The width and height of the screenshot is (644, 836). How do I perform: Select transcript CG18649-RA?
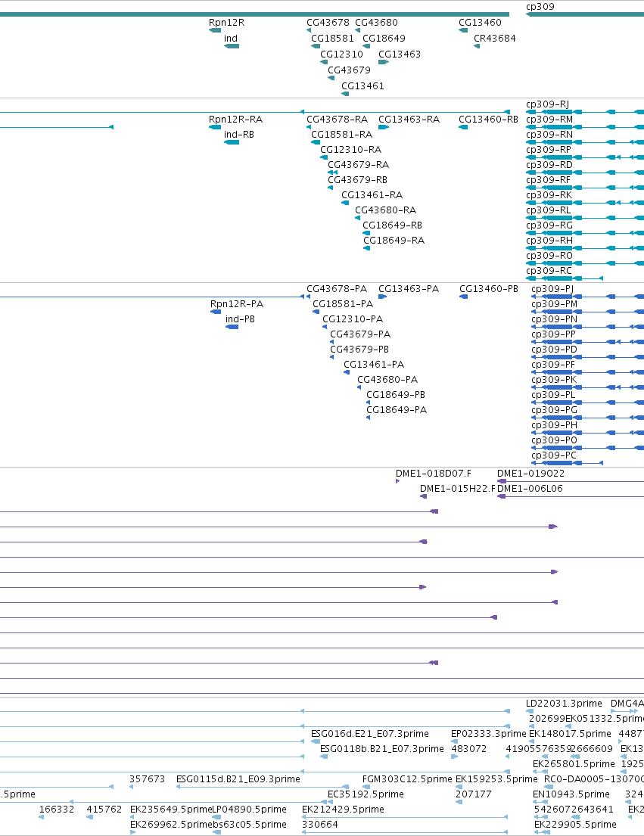(394, 241)
